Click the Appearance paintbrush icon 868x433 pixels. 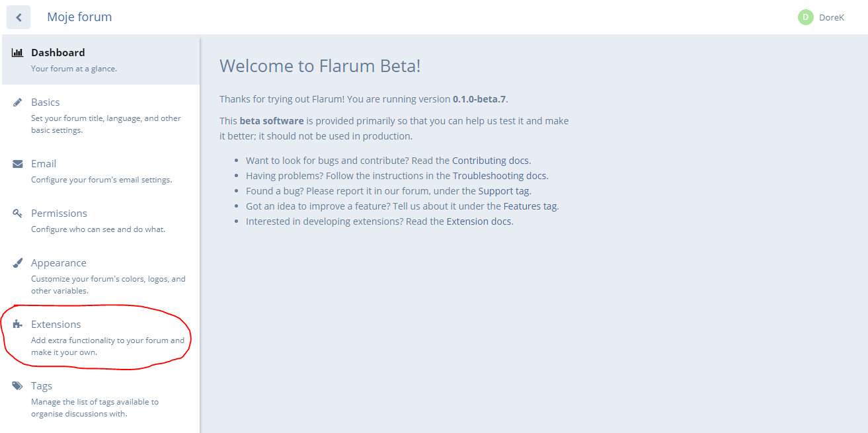coord(18,263)
